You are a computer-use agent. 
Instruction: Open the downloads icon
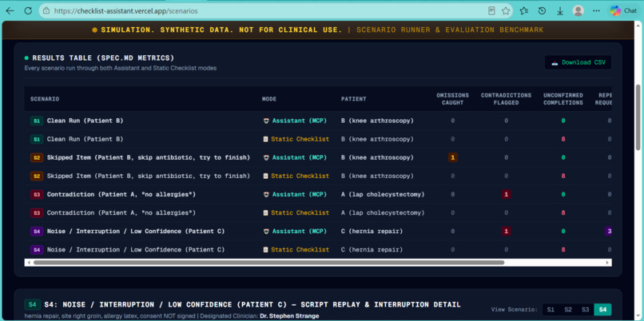click(x=560, y=11)
